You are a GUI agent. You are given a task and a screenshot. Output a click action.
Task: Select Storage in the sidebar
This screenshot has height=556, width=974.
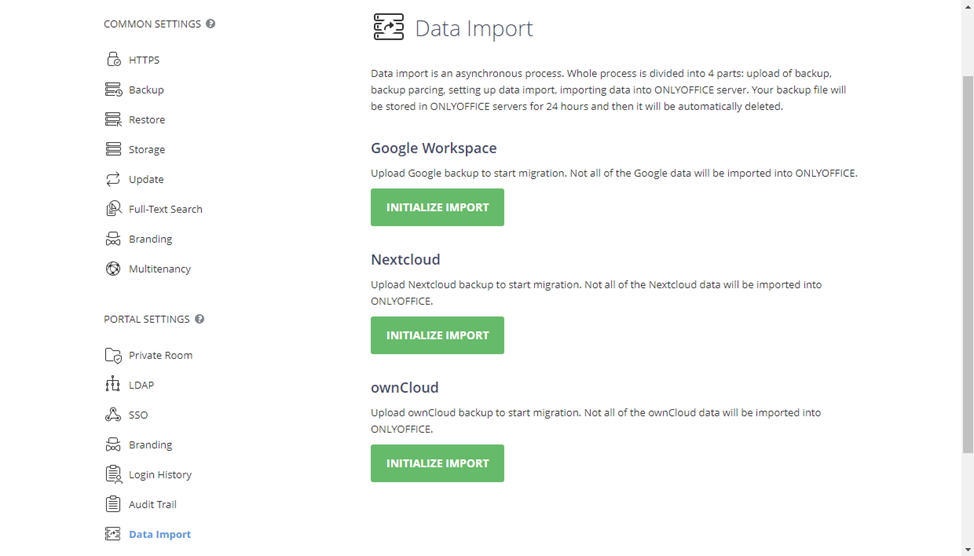click(x=147, y=149)
